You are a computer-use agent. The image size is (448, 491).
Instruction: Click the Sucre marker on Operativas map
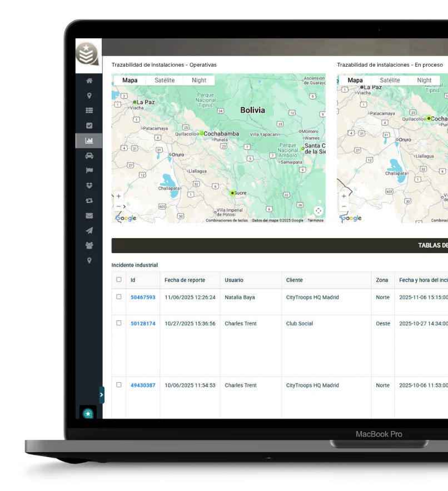[x=232, y=193]
